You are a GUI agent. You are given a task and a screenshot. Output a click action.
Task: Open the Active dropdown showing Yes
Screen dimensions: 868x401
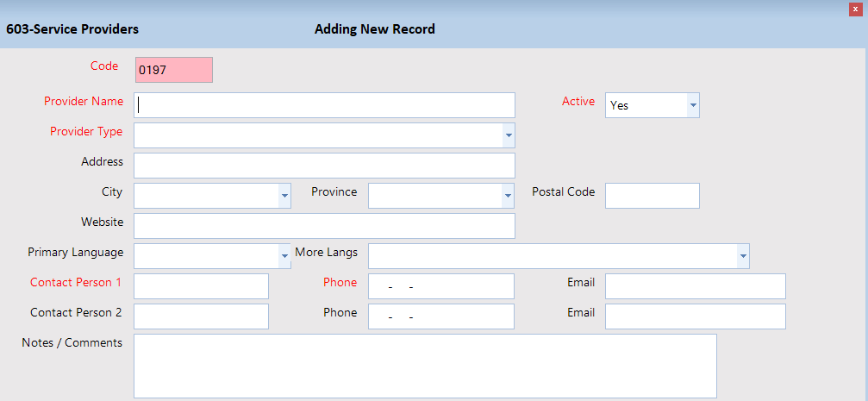[693, 105]
